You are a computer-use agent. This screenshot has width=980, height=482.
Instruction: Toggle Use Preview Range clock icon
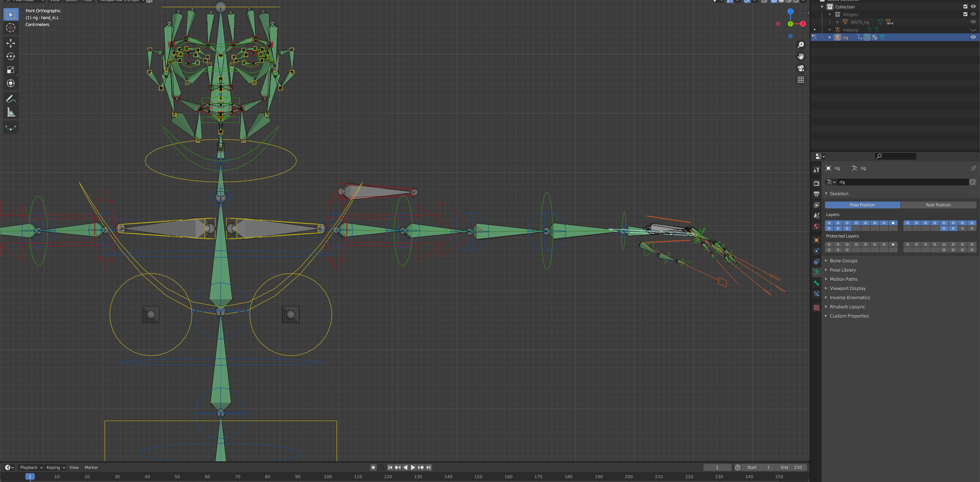[738, 467]
